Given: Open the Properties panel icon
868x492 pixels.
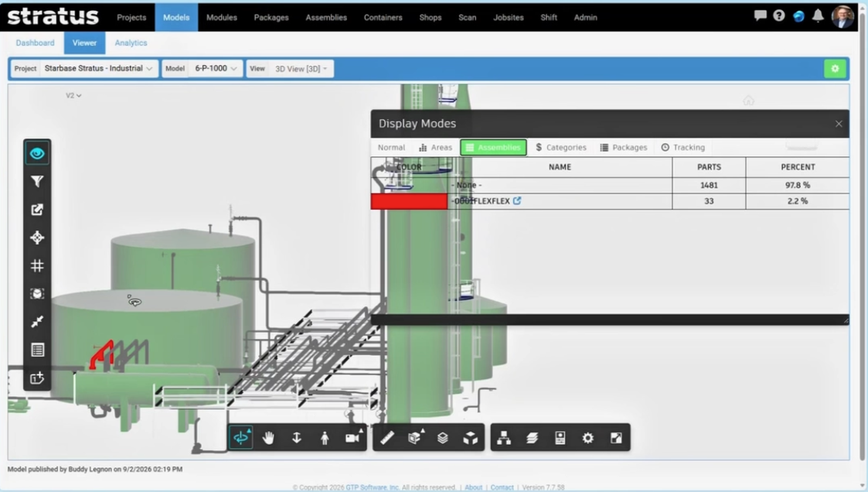Looking at the screenshot, I should 560,438.
